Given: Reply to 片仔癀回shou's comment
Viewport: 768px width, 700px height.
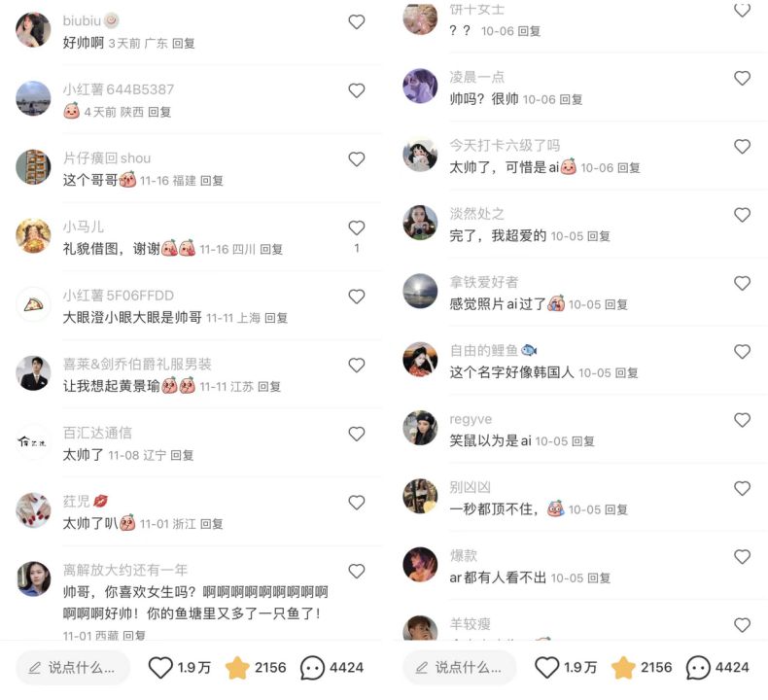Looking at the screenshot, I should pos(212,181).
